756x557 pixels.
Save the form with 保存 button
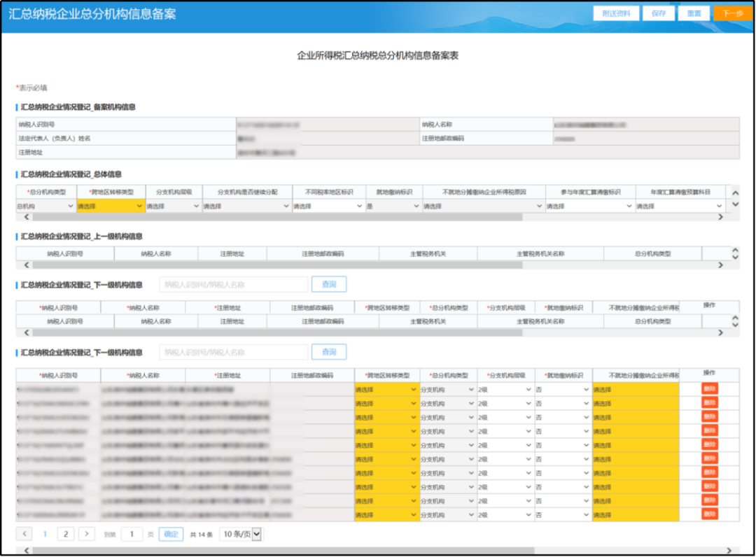coord(659,13)
